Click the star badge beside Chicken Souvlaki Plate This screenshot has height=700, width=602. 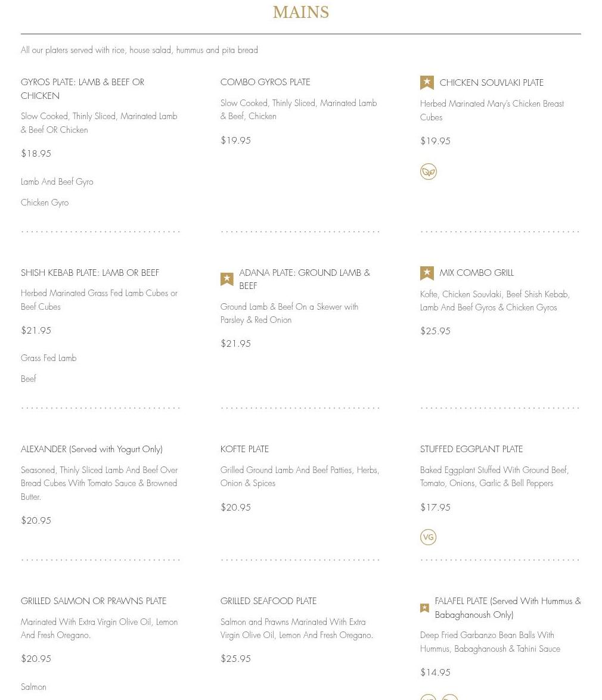(x=427, y=83)
